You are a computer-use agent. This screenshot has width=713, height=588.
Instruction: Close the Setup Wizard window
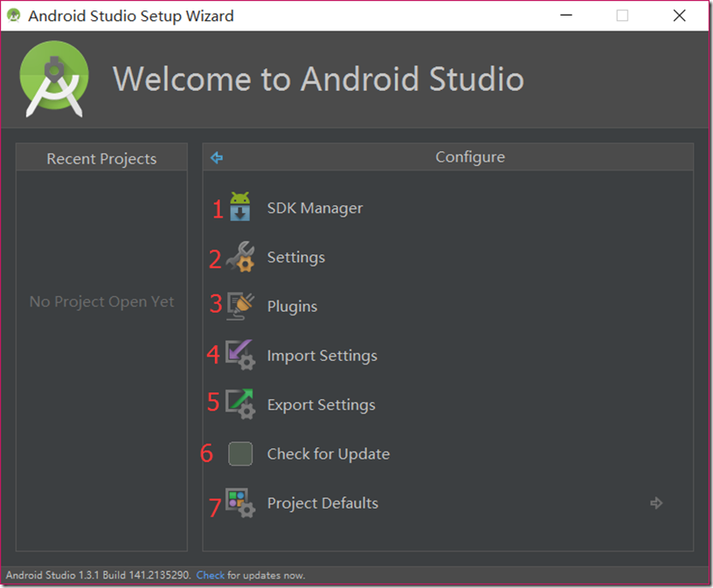click(679, 16)
